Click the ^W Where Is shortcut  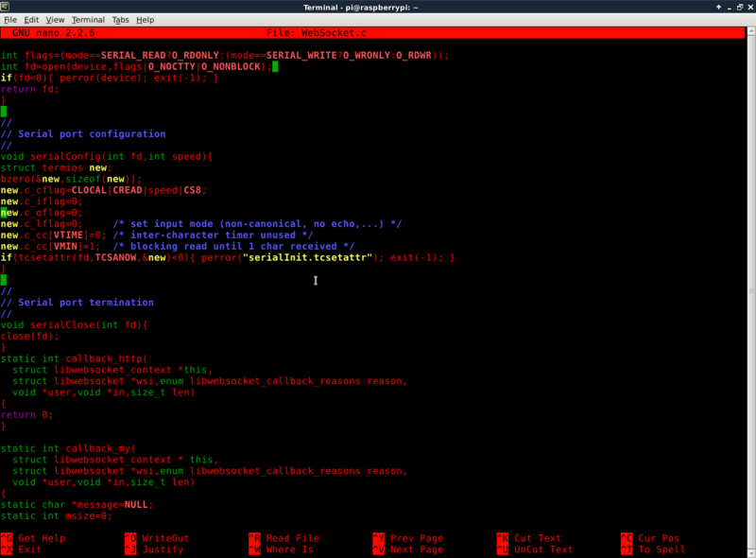tap(280, 549)
